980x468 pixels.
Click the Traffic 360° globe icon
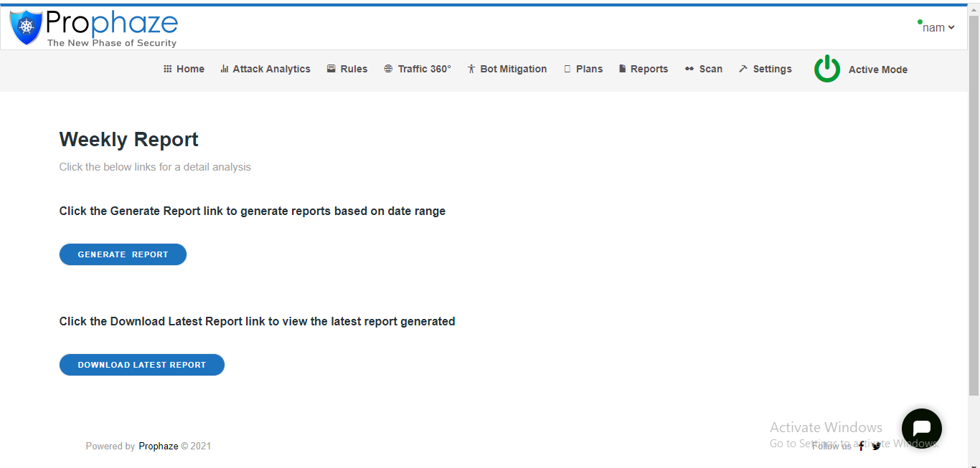click(388, 69)
